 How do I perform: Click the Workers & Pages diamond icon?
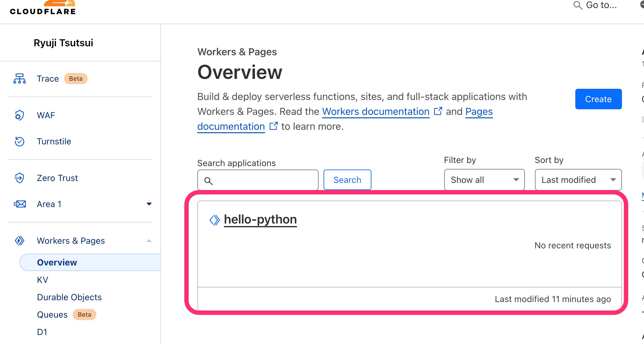19,241
